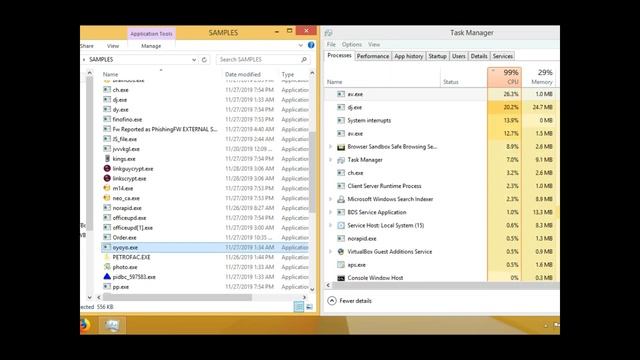Switch to large icons view layout
Image resolution: width=640 pixels, height=360 pixels.
(x=309, y=307)
